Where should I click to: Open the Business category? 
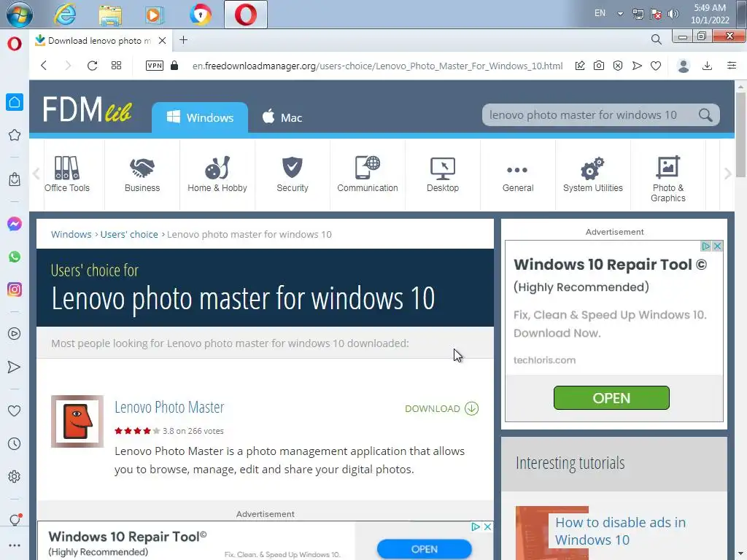point(142,174)
